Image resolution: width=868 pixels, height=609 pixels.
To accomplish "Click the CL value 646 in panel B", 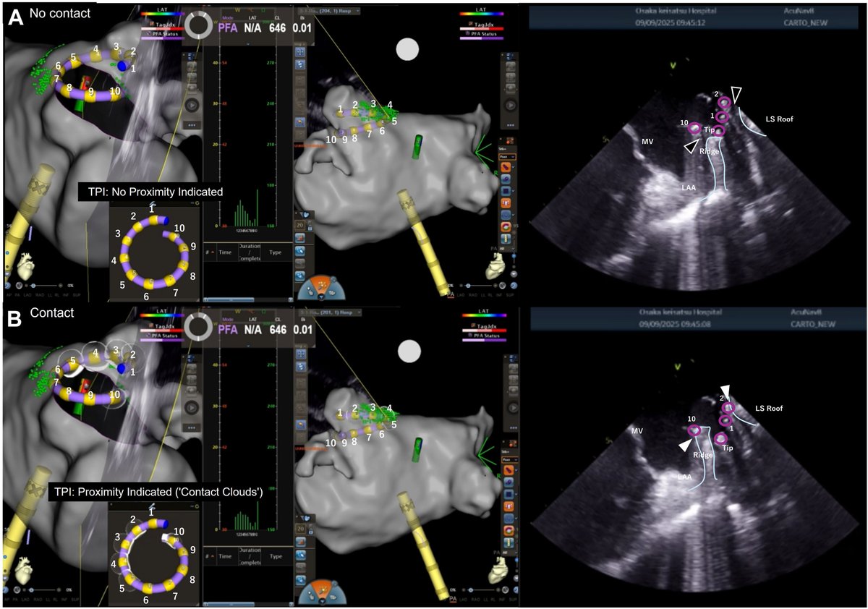I will tap(278, 329).
